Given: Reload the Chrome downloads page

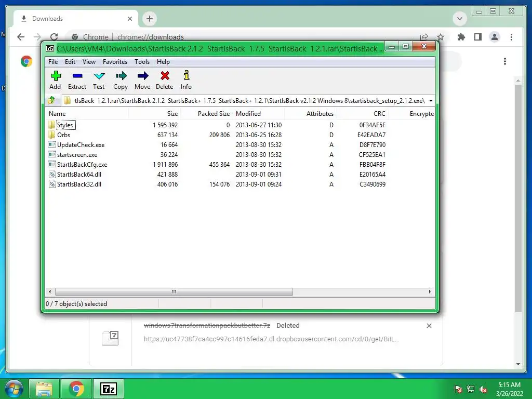Looking at the screenshot, I should (x=54, y=37).
